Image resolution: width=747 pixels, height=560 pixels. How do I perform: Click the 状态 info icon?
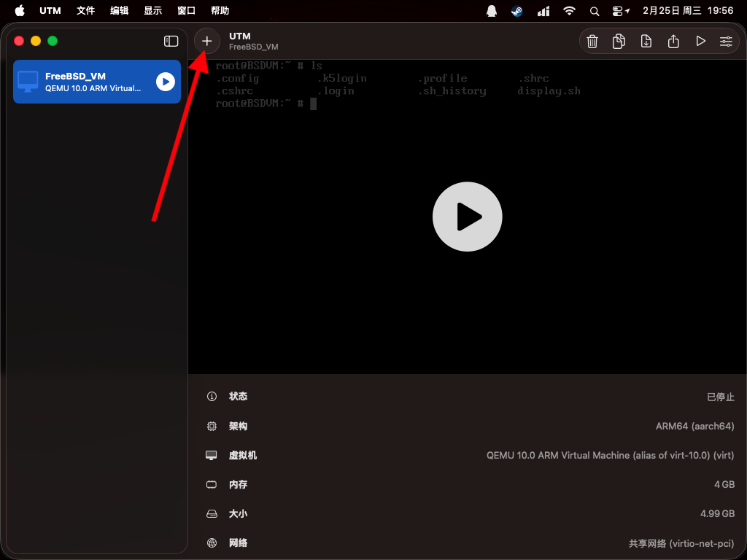212,396
